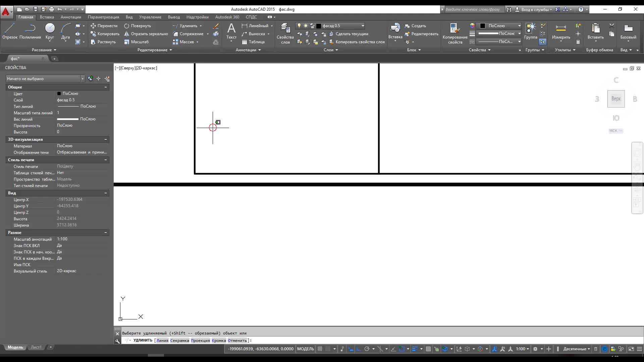
Task: Open the 'Ничего не выбрано' selection dropdown
Action: point(45,79)
